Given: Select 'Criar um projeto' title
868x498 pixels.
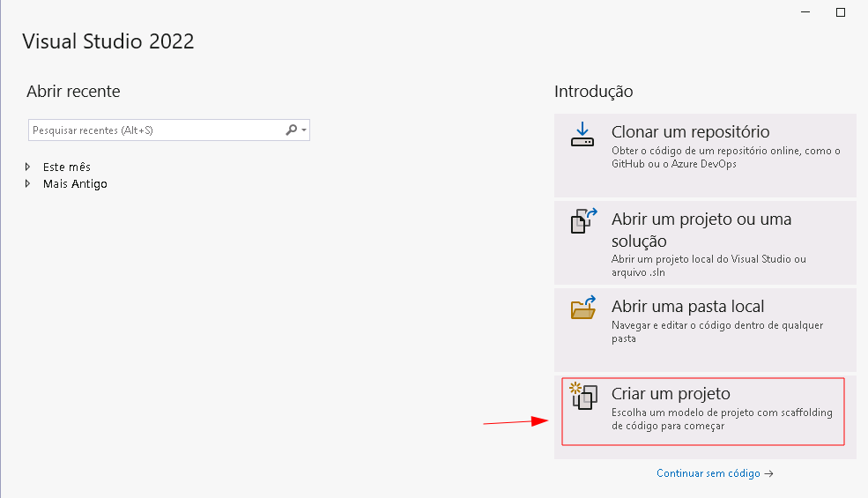Looking at the screenshot, I should pyautogui.click(x=671, y=394).
